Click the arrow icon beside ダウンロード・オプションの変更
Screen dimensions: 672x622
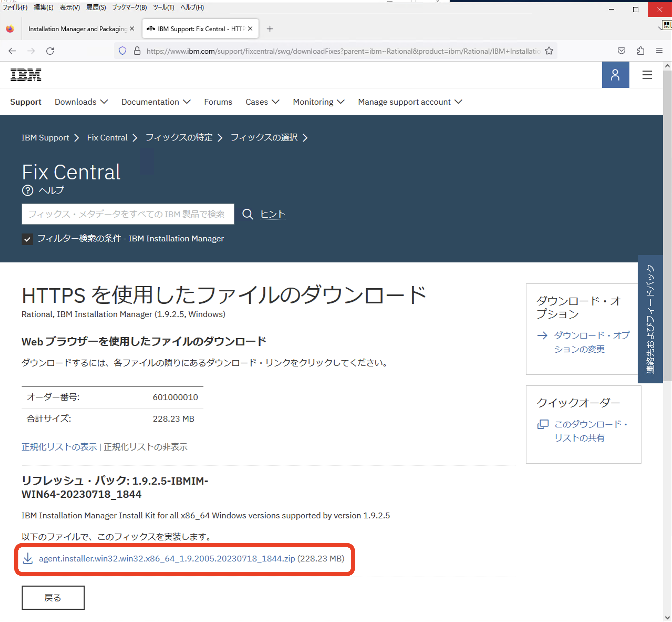tap(542, 335)
